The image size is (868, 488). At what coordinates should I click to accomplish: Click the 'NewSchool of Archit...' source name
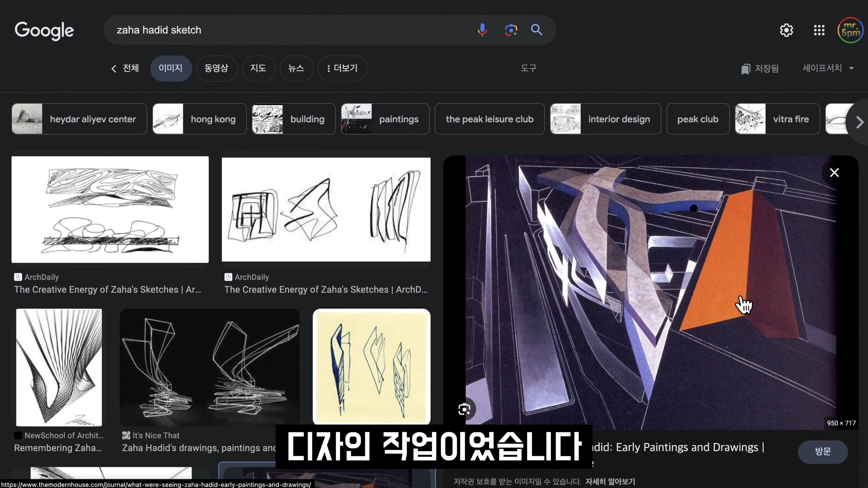64,435
